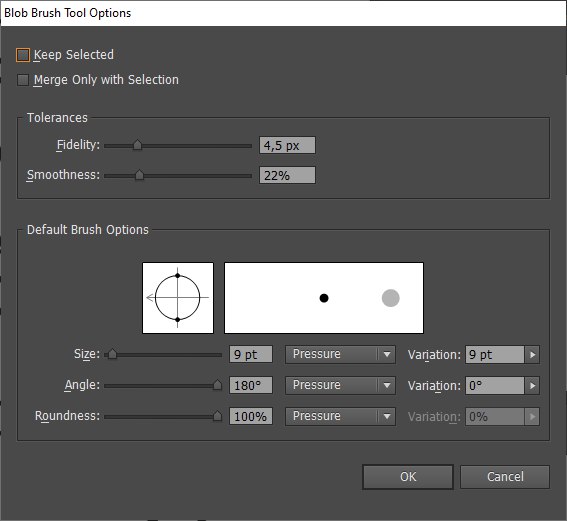Click the Roundness slider handle
567x521 pixels.
click(x=217, y=416)
